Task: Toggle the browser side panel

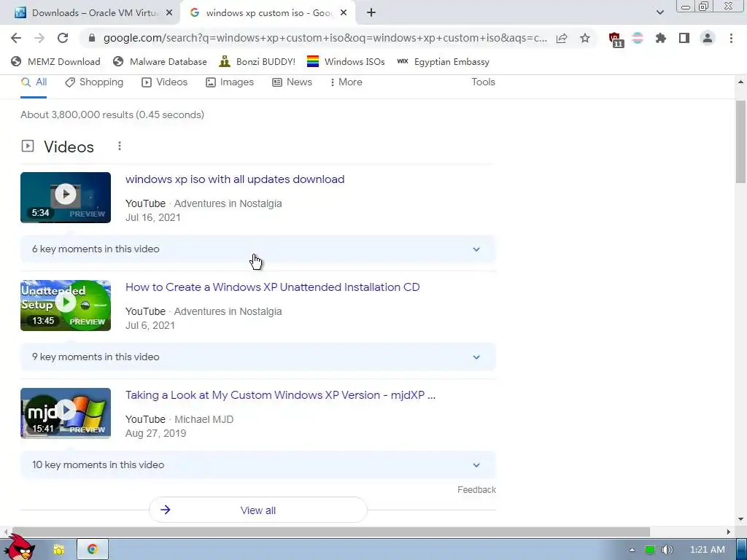Action: (684, 38)
